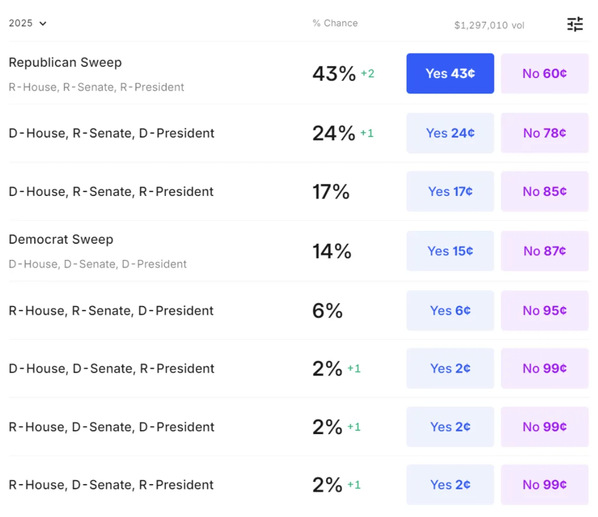Buy Yes 43¢ for Republican Sweep
598x517 pixels.
[x=450, y=73]
